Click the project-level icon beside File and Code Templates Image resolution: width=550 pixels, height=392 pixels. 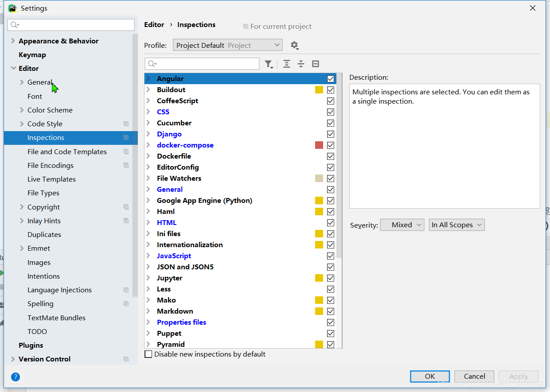(x=126, y=151)
